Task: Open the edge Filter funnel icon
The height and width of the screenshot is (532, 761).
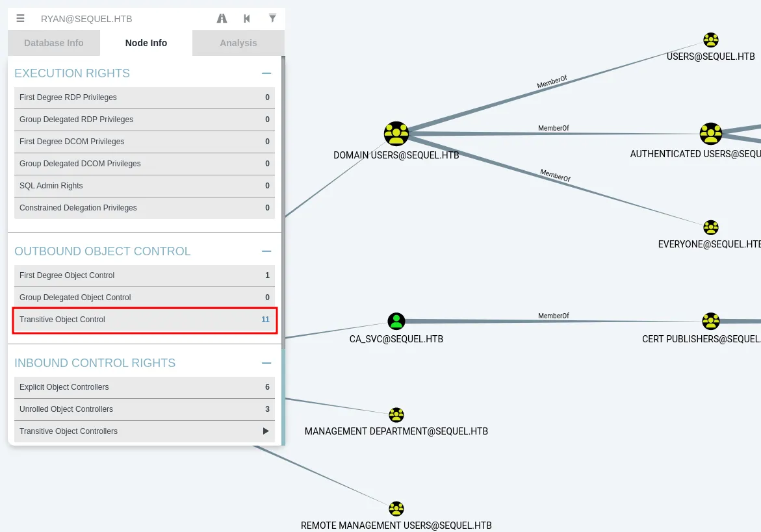Action: pyautogui.click(x=272, y=18)
